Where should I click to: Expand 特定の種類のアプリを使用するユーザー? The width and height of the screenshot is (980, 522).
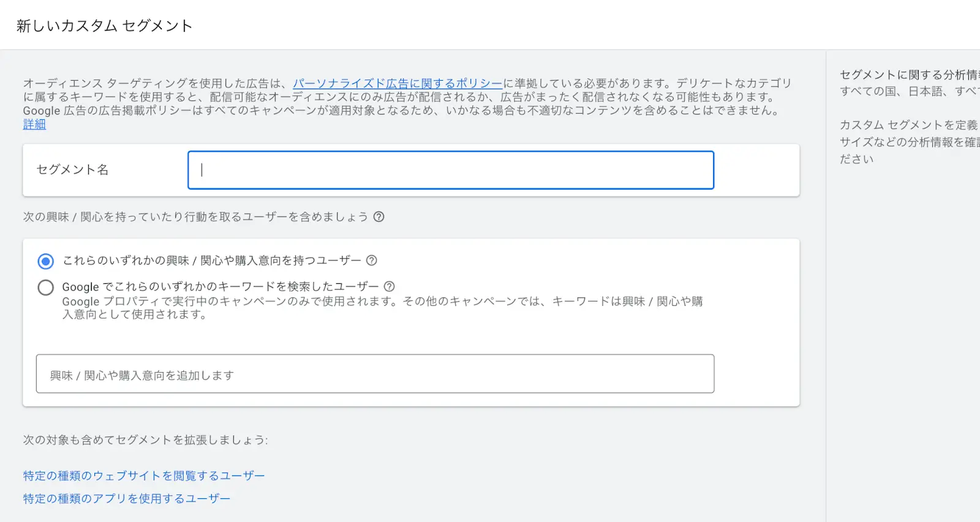(127, 499)
